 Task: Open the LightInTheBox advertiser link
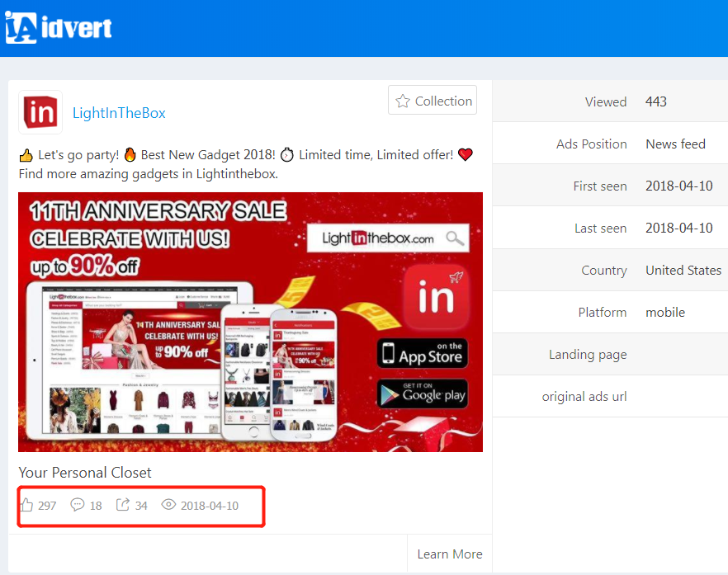(119, 113)
